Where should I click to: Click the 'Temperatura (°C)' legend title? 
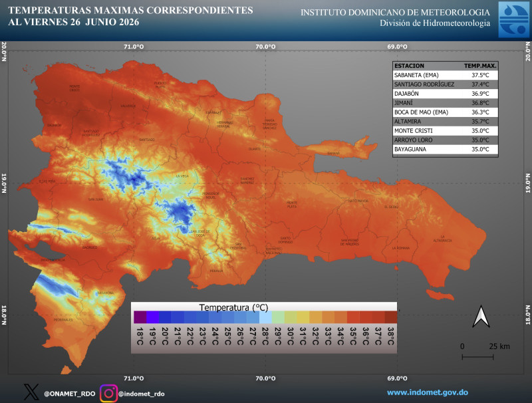pos(233,307)
